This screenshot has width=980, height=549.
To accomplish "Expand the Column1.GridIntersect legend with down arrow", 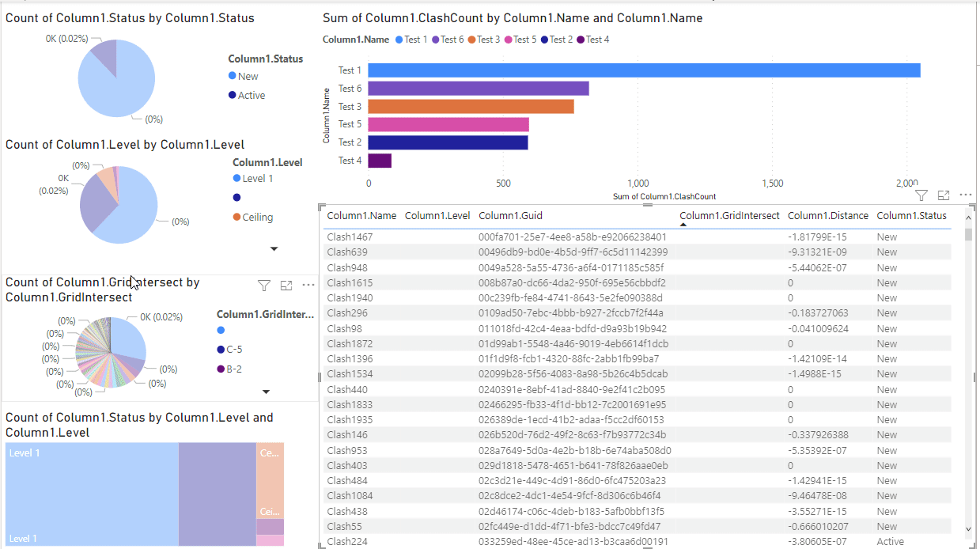I will tap(266, 392).
